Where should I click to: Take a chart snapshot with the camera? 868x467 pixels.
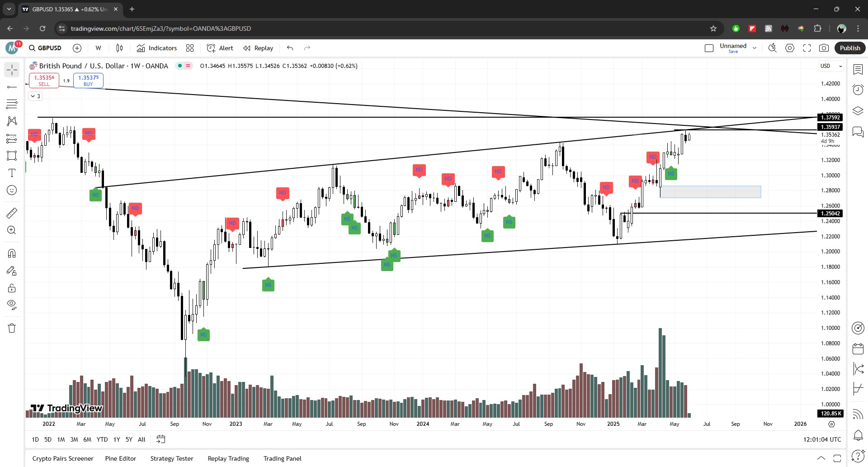[x=824, y=48]
